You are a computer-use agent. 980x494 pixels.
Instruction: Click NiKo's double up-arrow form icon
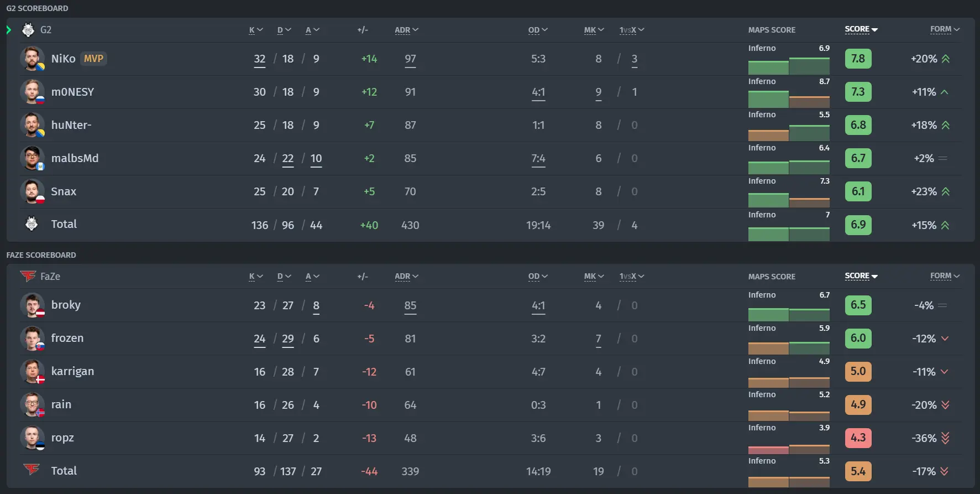tap(946, 59)
